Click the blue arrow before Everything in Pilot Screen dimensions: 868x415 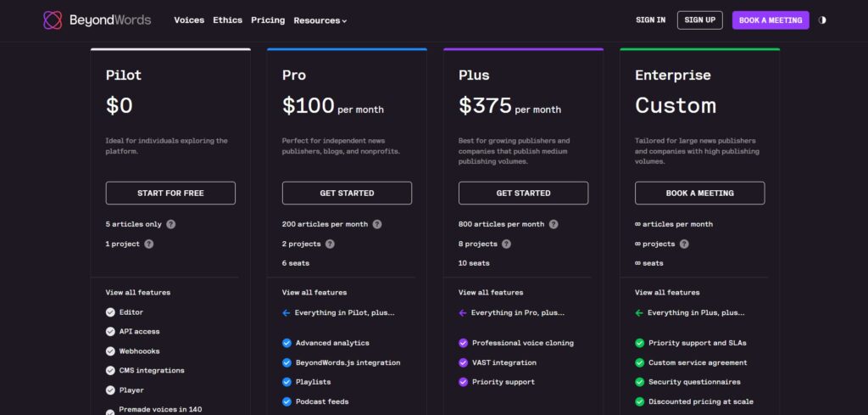click(x=287, y=313)
